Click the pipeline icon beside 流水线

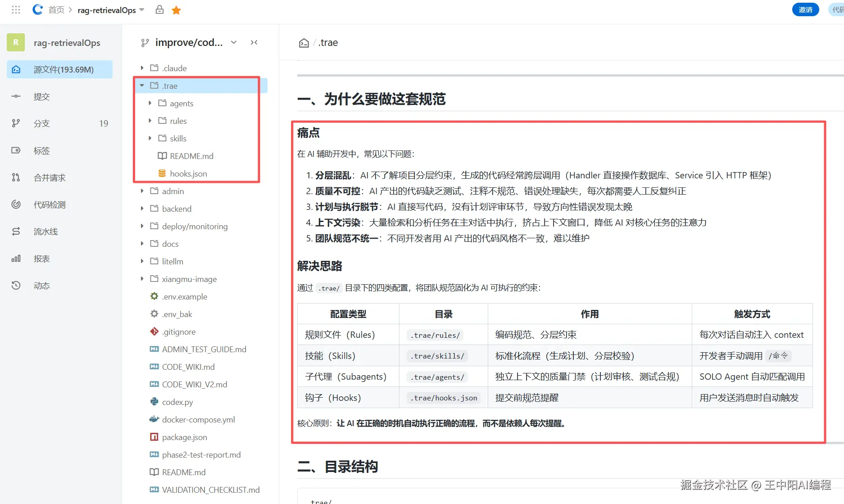pyautogui.click(x=16, y=232)
